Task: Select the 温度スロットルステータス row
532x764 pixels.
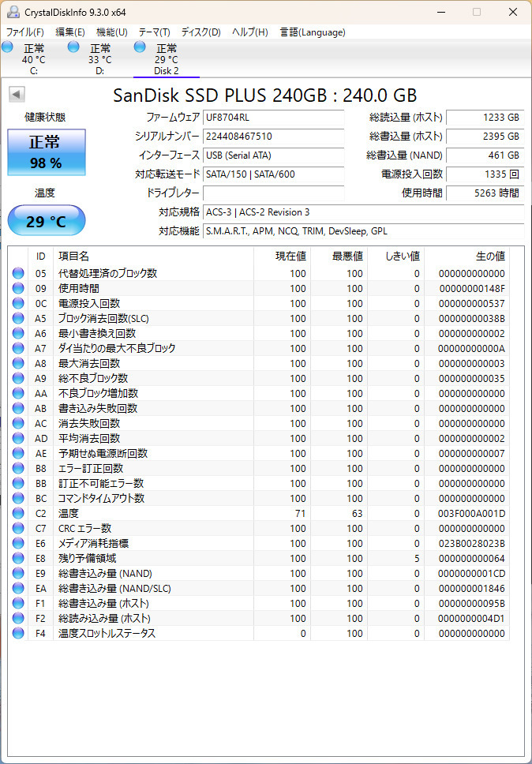Action: coord(259,634)
